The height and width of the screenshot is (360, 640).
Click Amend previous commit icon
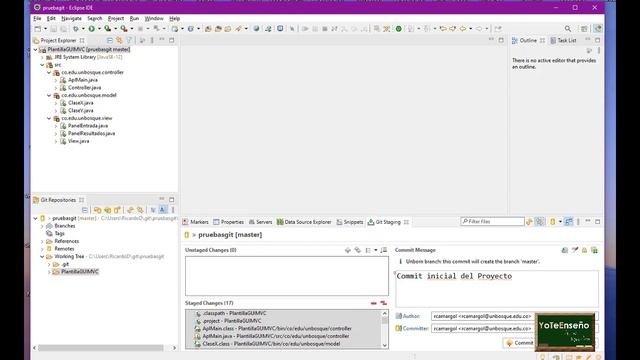click(x=565, y=250)
